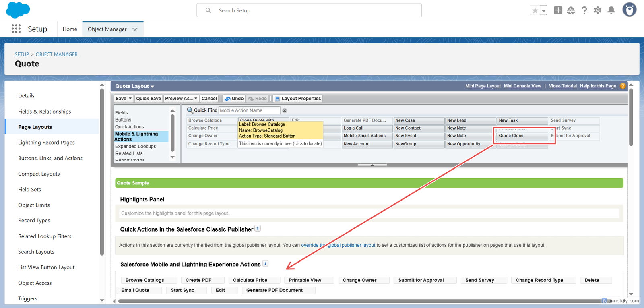This screenshot has width=644, height=308.
Task: Click the Search Setup field
Action: 309,10
